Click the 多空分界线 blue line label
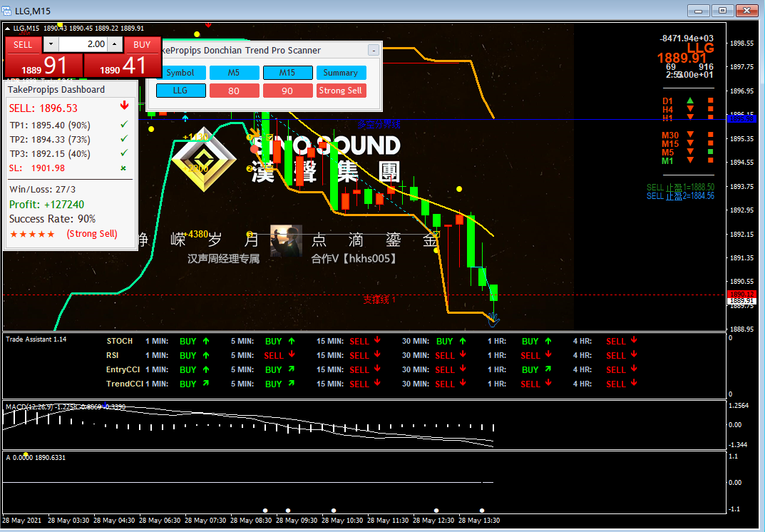Screen dimensions: 765x532 [379, 125]
